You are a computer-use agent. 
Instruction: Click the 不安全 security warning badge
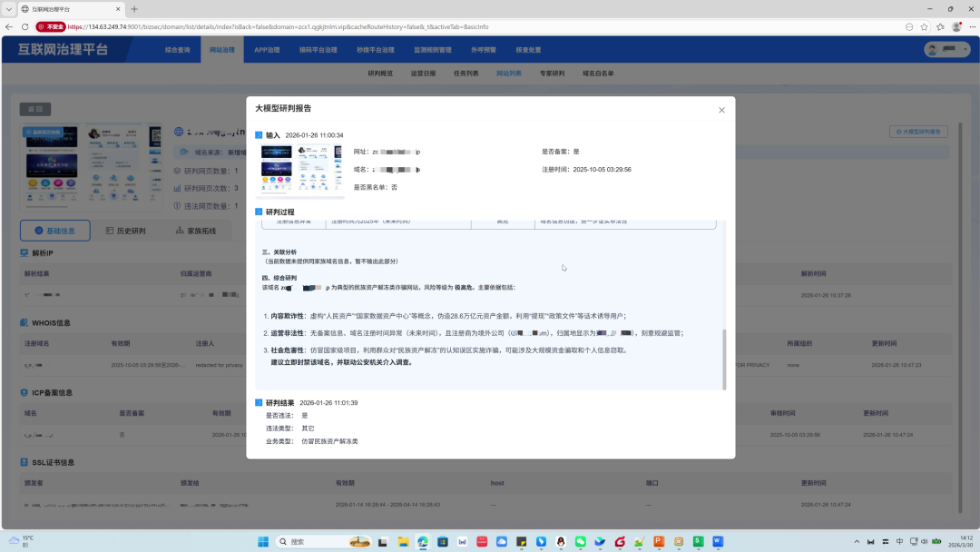51,27
